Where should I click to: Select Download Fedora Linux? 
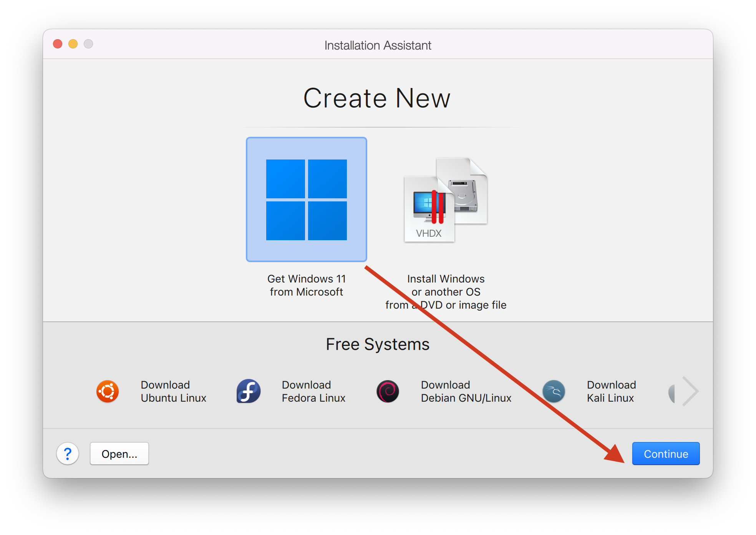(313, 391)
